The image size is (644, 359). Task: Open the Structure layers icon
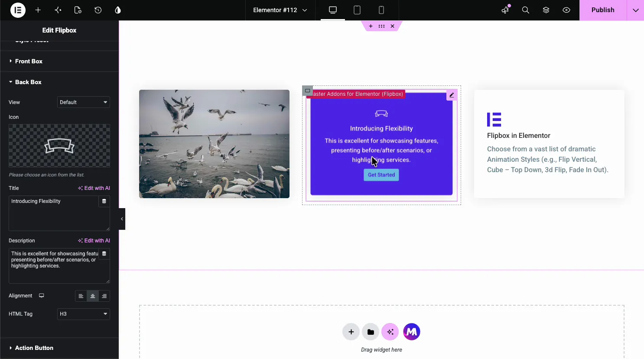(546, 10)
